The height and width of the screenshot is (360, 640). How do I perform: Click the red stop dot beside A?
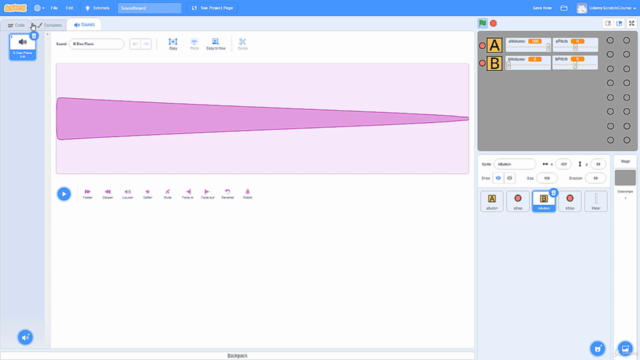[x=482, y=45]
